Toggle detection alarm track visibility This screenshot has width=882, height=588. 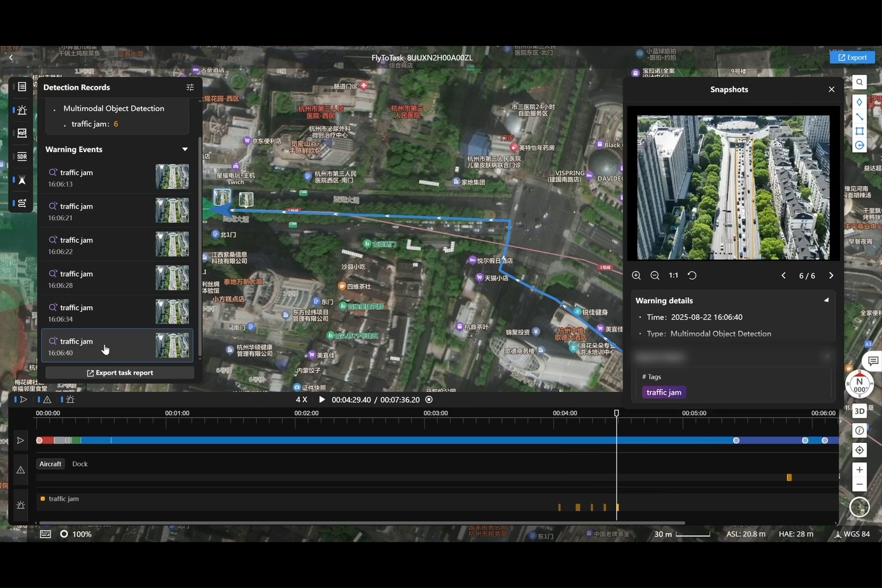click(70, 400)
